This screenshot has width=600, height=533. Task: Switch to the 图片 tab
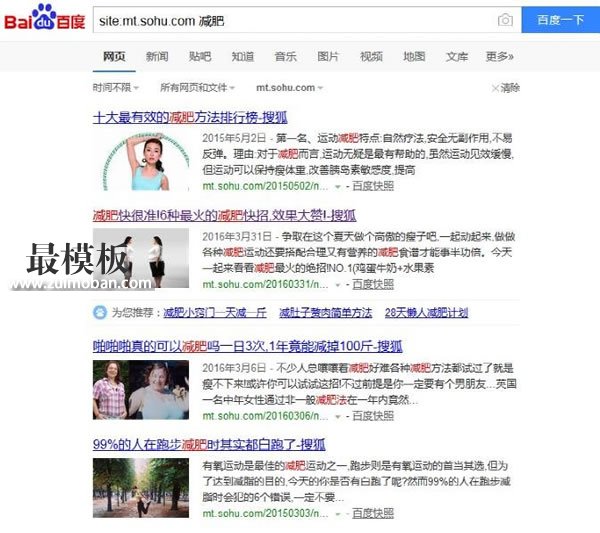click(x=328, y=57)
